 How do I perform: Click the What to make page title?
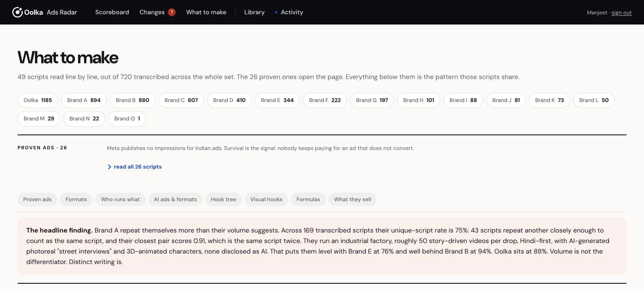(x=68, y=58)
